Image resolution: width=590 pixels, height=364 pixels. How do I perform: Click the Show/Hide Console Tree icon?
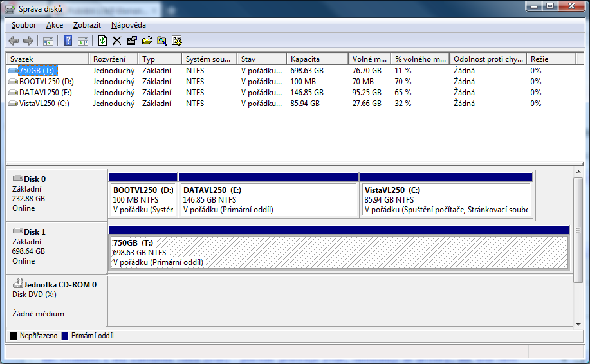48,41
